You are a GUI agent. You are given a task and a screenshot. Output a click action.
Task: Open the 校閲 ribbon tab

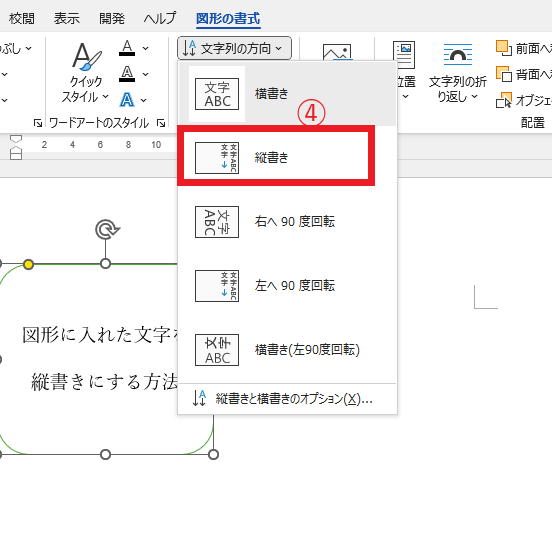pos(22,18)
